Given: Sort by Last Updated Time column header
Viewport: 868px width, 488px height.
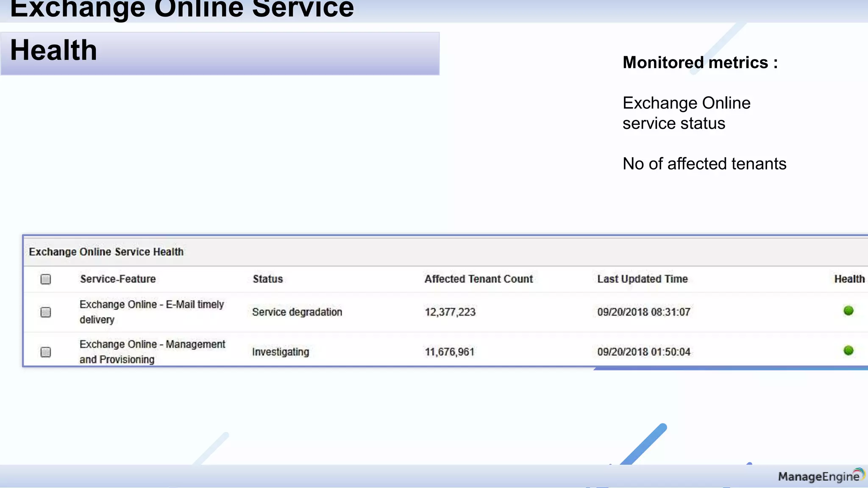Looking at the screenshot, I should coord(643,279).
